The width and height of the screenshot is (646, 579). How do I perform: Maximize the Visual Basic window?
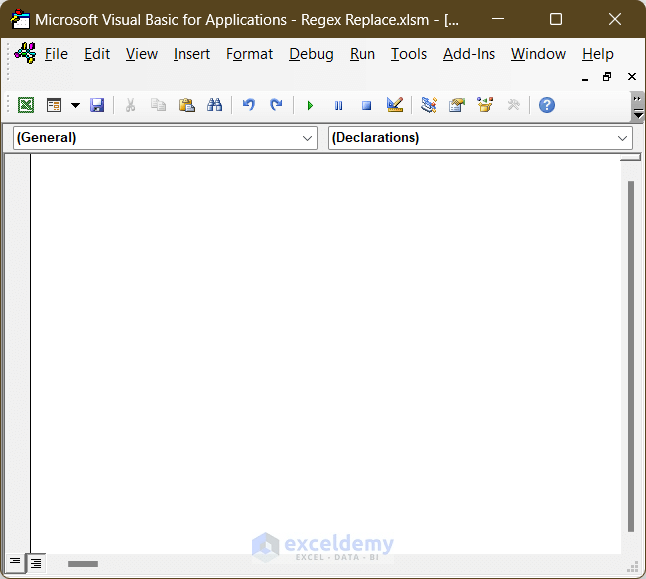556,19
